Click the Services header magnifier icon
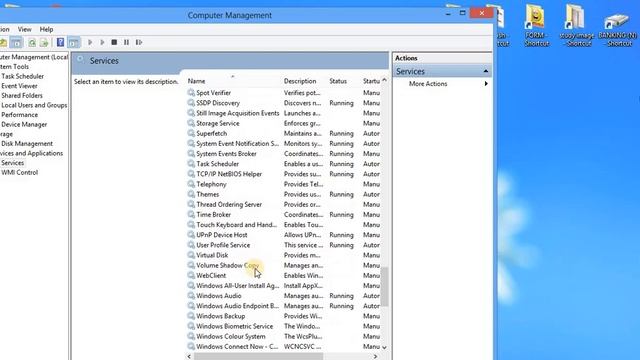Screen dimensions: 640x360 (81, 60)
